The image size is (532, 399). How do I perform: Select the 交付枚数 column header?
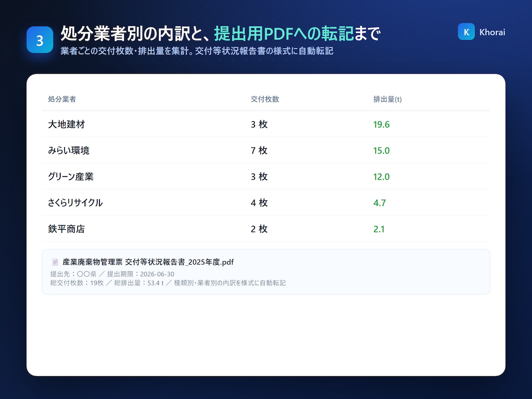(265, 99)
